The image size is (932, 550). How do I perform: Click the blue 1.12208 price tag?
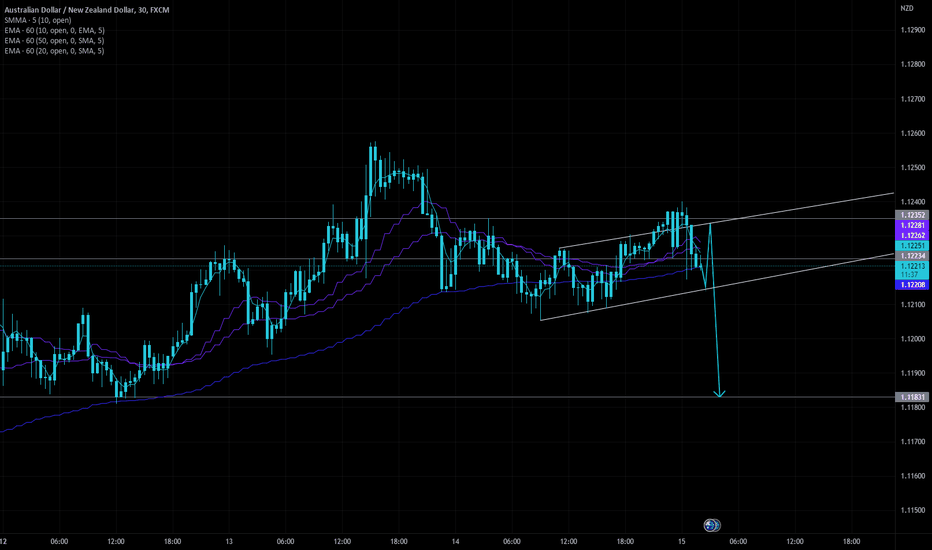pos(912,285)
